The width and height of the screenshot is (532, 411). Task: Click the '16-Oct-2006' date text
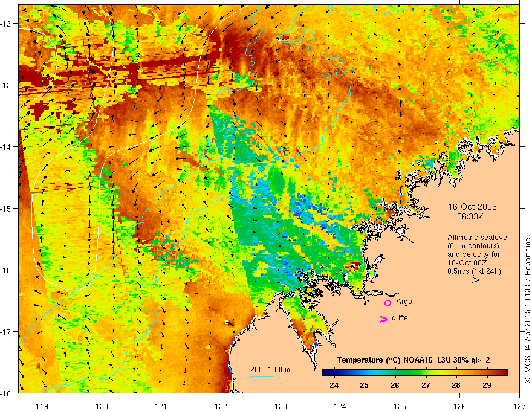(472, 207)
